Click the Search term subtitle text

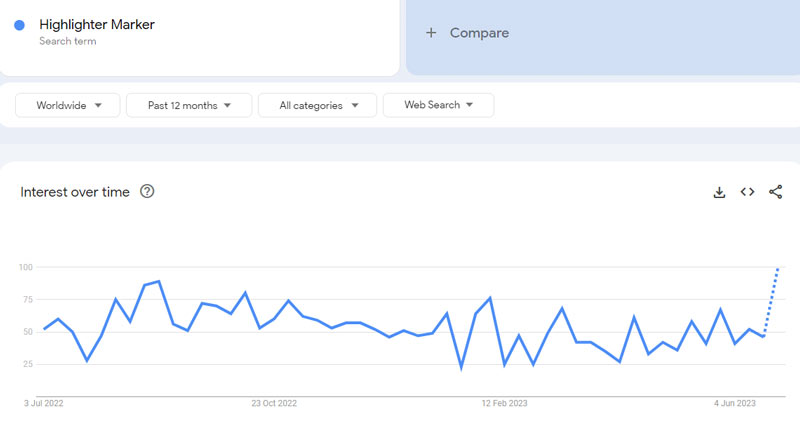[x=66, y=41]
